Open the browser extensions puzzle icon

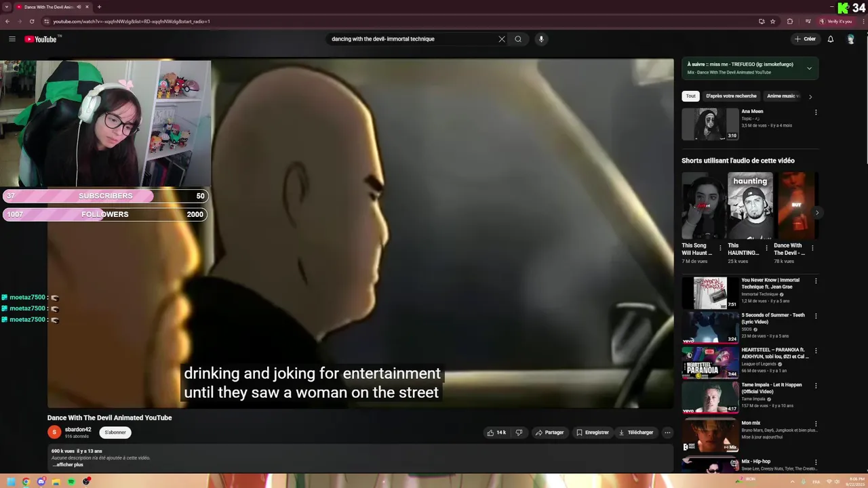click(790, 21)
